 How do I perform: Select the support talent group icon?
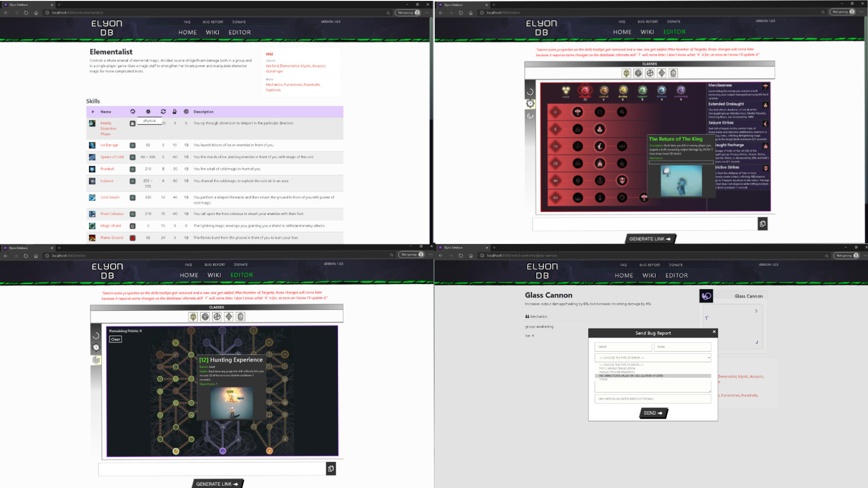pos(642,89)
